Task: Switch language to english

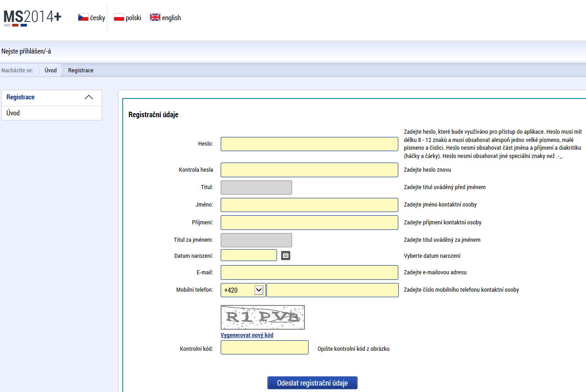Action: [x=171, y=18]
